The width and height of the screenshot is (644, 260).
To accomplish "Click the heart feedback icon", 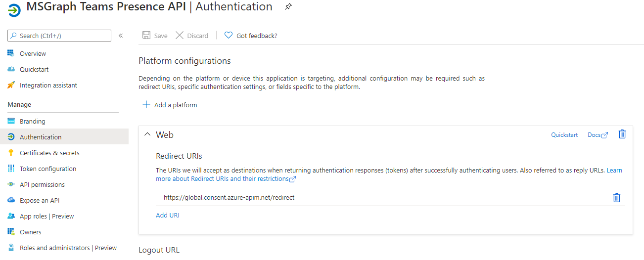I will coord(228,36).
